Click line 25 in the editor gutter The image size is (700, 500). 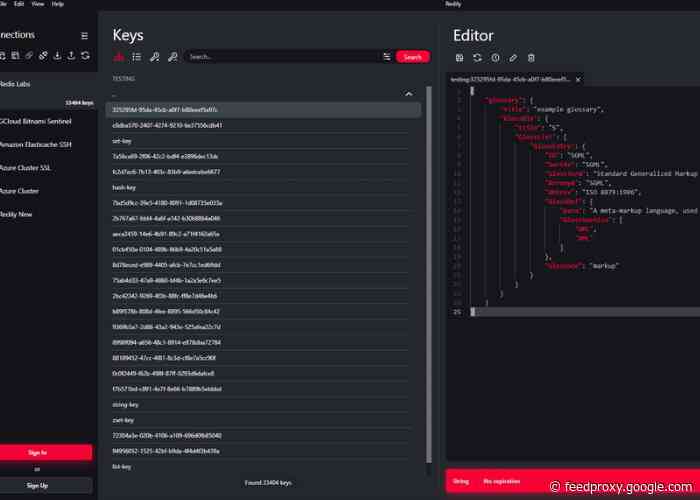(457, 312)
